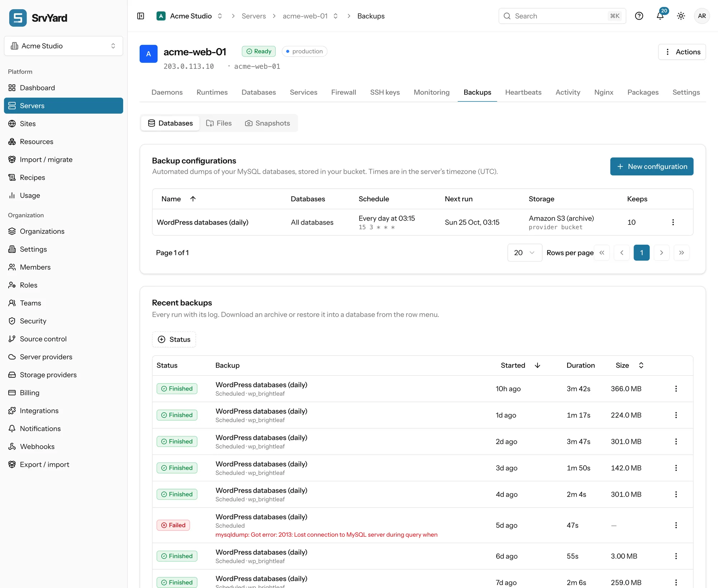Open row menu for the 3d ago backup
Screen dimensions: 718x588
pyautogui.click(x=676, y=468)
